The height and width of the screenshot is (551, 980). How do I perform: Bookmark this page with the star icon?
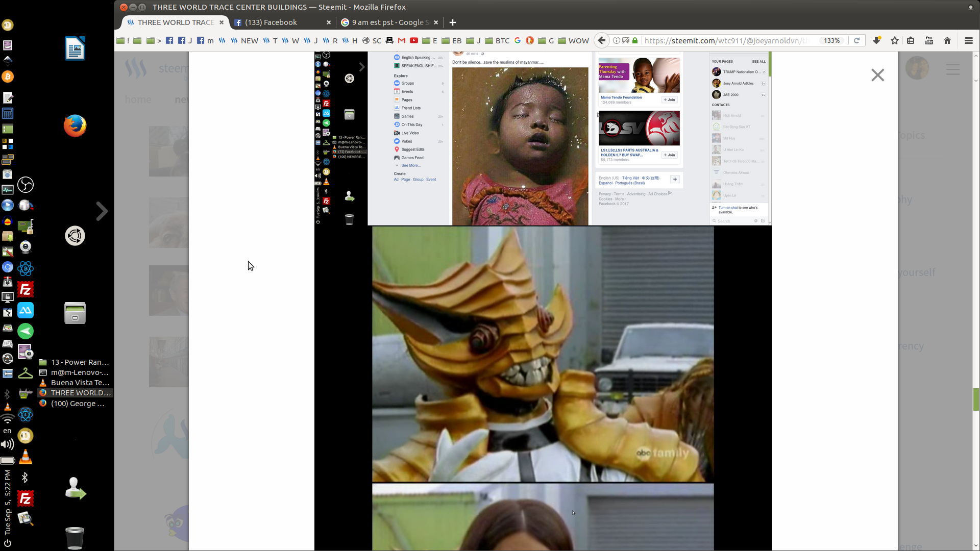[894, 40]
